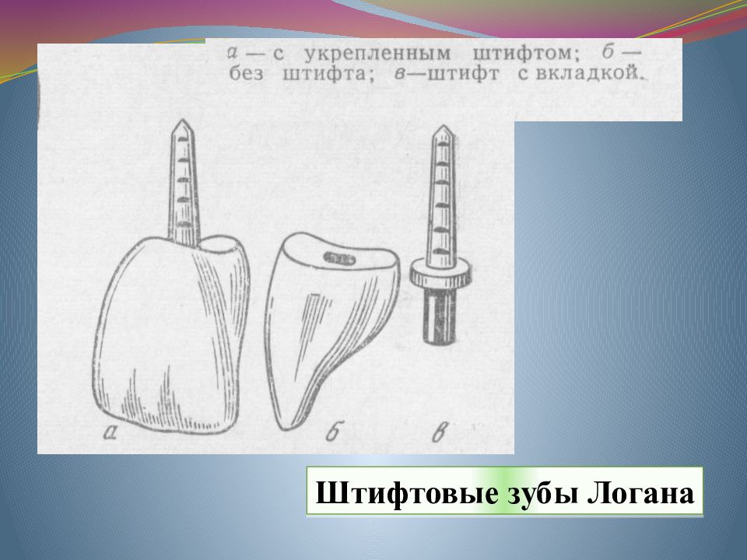Select the tooth drawing labeled а with the fixed pin
This screenshot has height=560, width=747.
(x=170, y=277)
